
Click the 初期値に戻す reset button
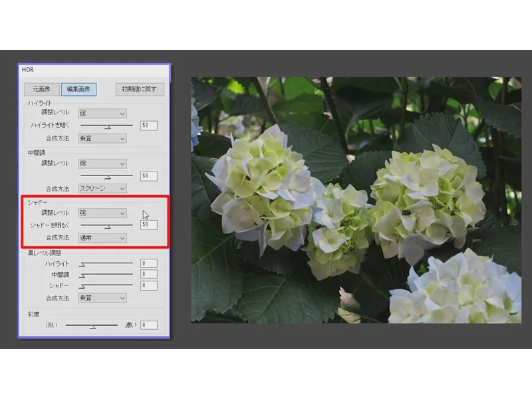139,88
